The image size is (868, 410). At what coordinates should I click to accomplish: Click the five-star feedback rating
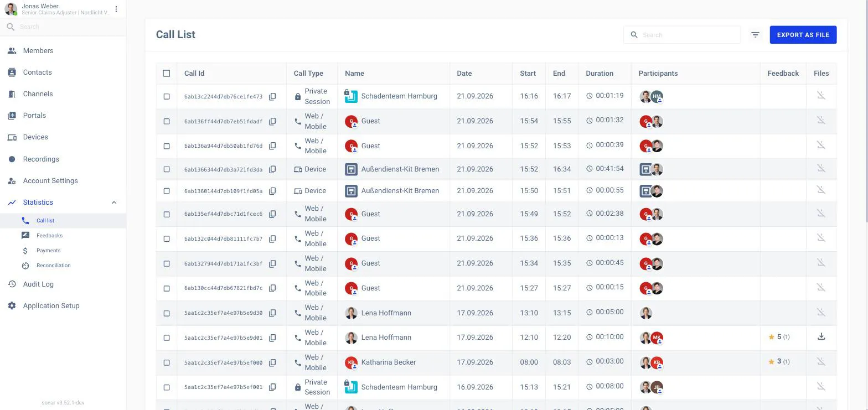779,337
